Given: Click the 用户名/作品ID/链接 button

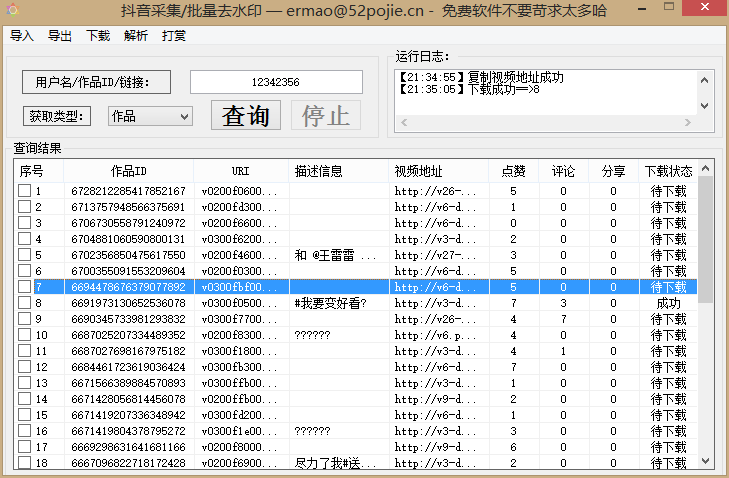Looking at the screenshot, I should [96, 82].
